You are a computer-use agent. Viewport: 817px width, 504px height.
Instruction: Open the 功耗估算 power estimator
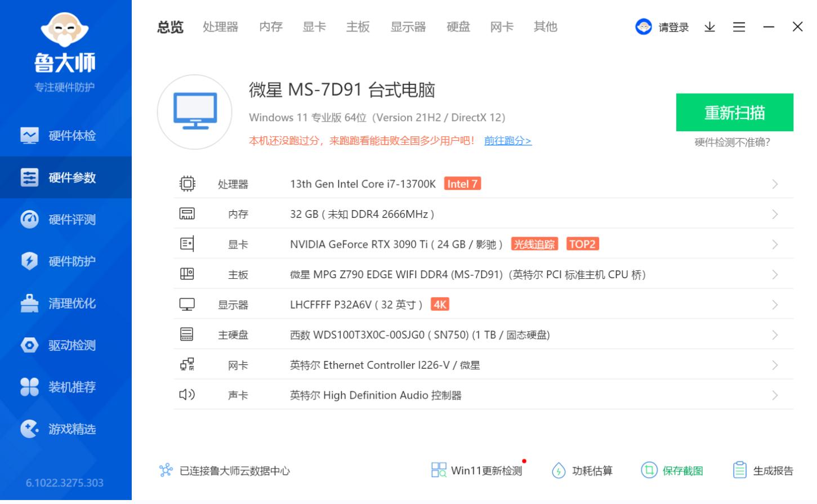point(583,470)
